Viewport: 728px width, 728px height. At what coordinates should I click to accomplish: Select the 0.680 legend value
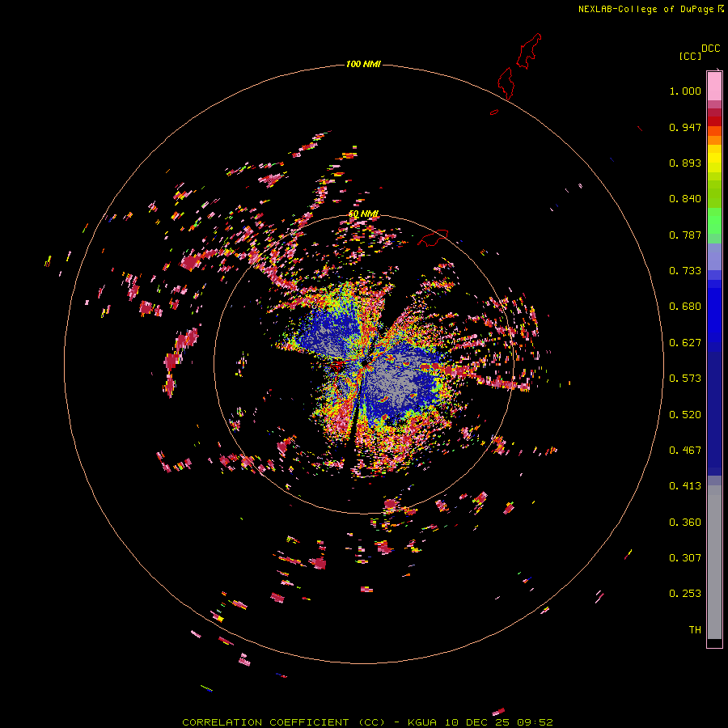(685, 307)
